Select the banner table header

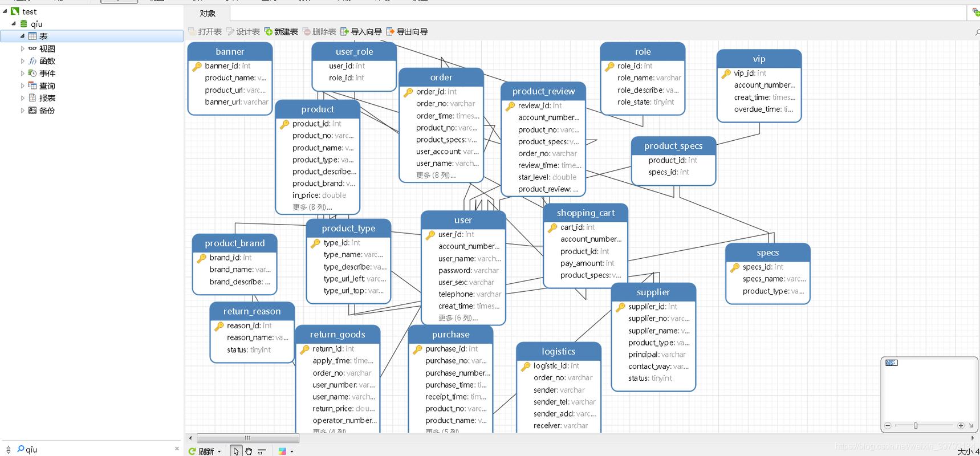[230, 51]
